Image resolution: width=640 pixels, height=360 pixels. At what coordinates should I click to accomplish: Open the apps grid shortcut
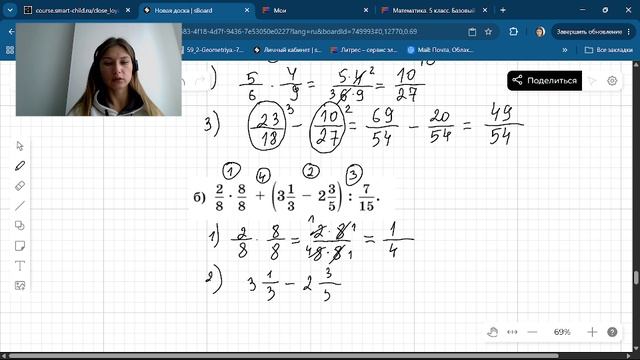pyautogui.click(x=10, y=50)
